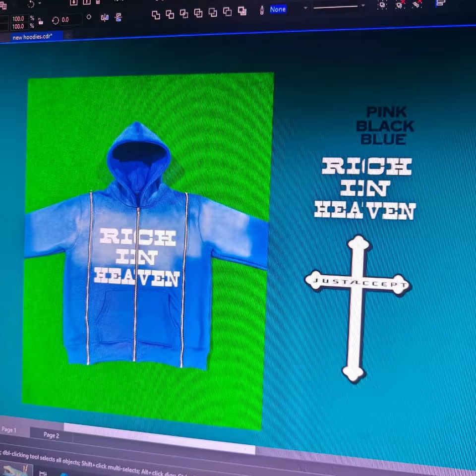Image resolution: width=476 pixels, height=476 pixels.
Task: Click the Create Boundary icon
Action: [242, 11]
